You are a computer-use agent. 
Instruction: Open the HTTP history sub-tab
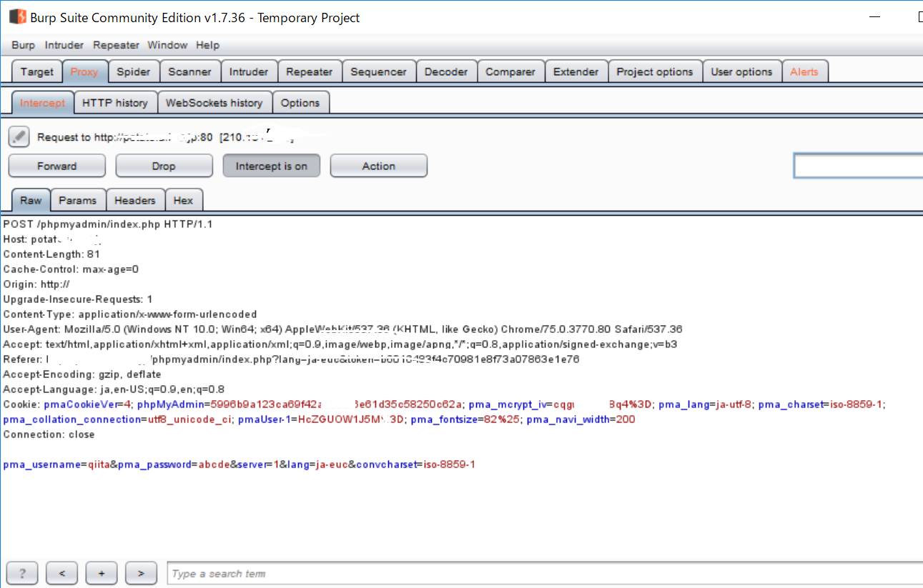pos(114,103)
